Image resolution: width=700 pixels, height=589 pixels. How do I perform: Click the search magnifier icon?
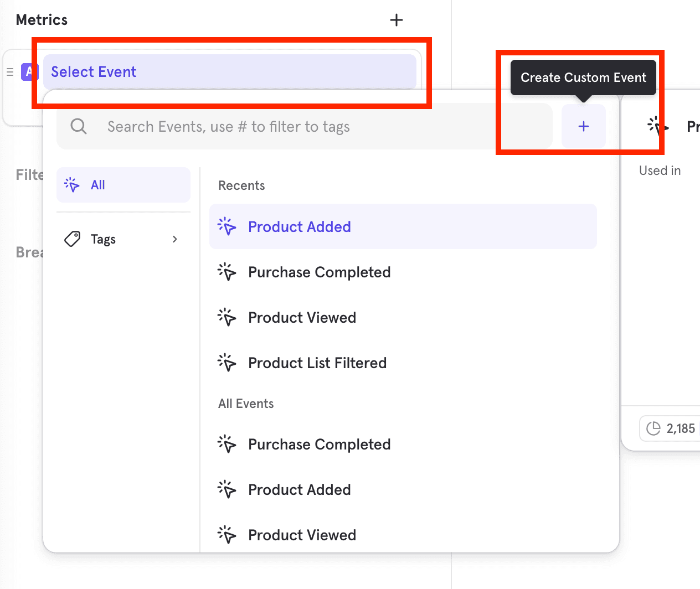click(x=79, y=127)
